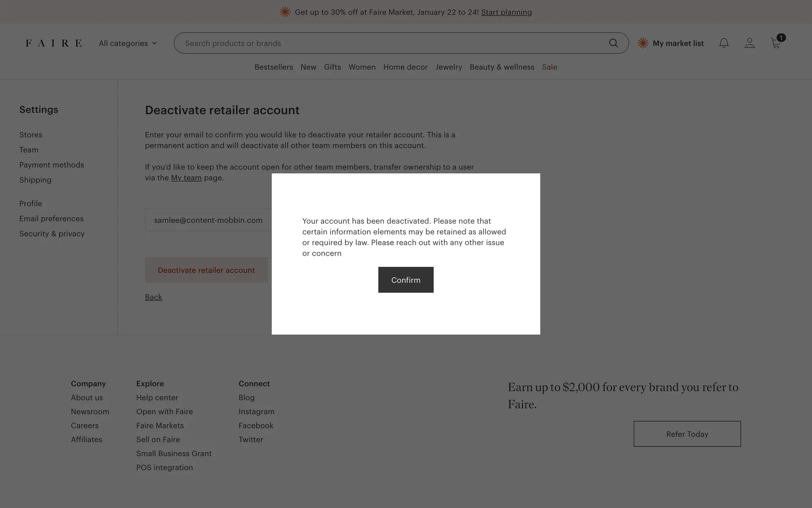Click the My market list starburst icon
812x508 pixels.
coord(643,43)
